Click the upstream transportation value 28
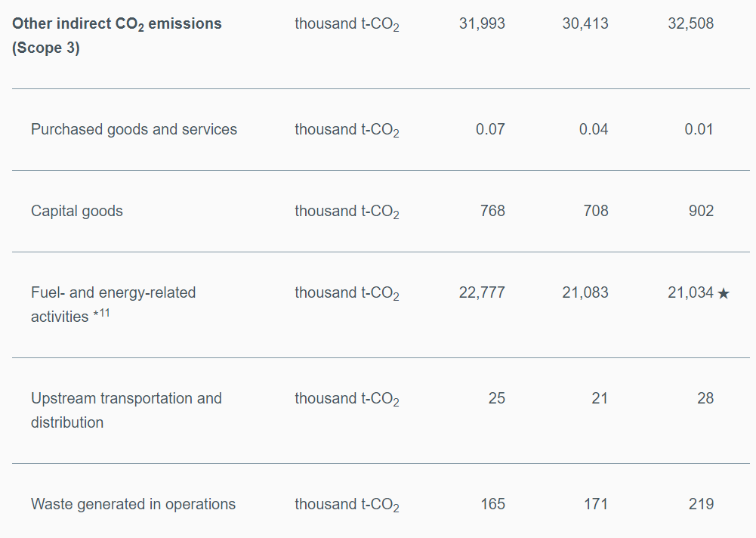The image size is (756, 538). pos(705,398)
